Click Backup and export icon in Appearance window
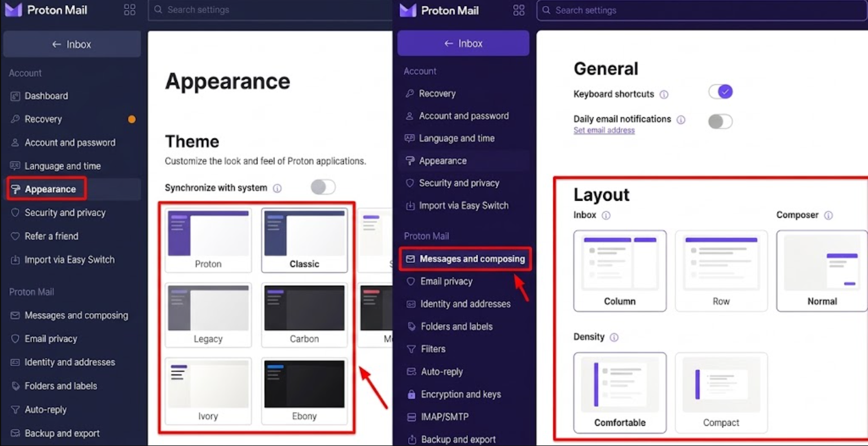 coord(15,434)
